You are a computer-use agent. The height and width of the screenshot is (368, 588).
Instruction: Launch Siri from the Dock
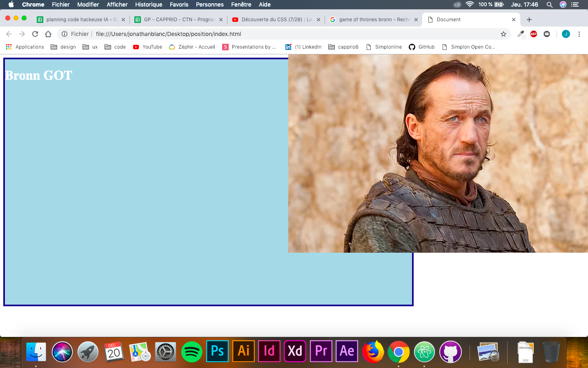tap(62, 352)
